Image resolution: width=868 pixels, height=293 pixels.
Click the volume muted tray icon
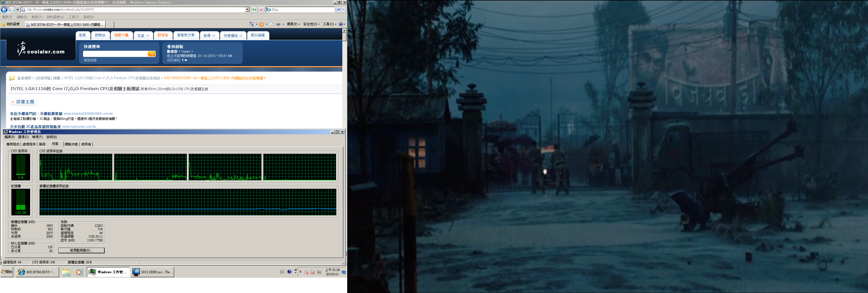(306, 272)
